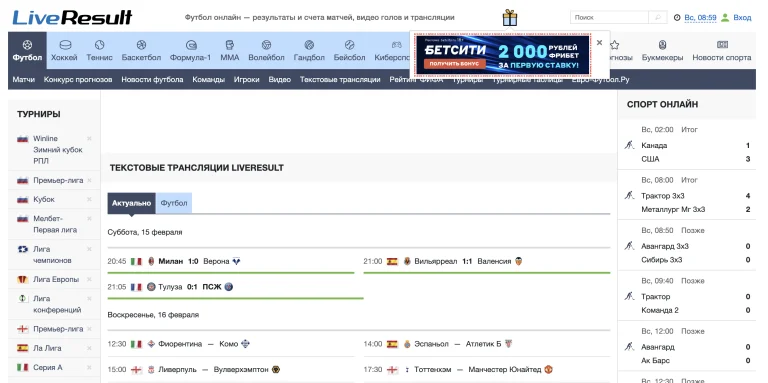Remove Лига Европы from tournaments
This screenshot has width=768, height=383.
[x=89, y=279]
